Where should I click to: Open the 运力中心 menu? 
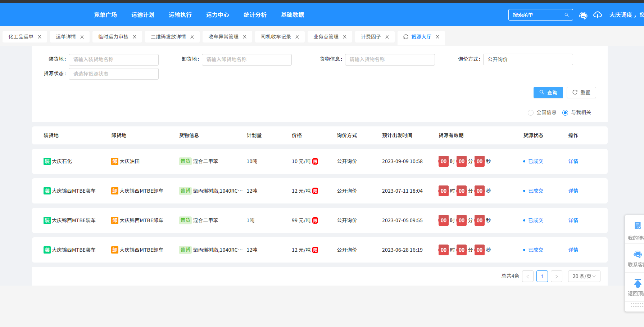tap(218, 15)
